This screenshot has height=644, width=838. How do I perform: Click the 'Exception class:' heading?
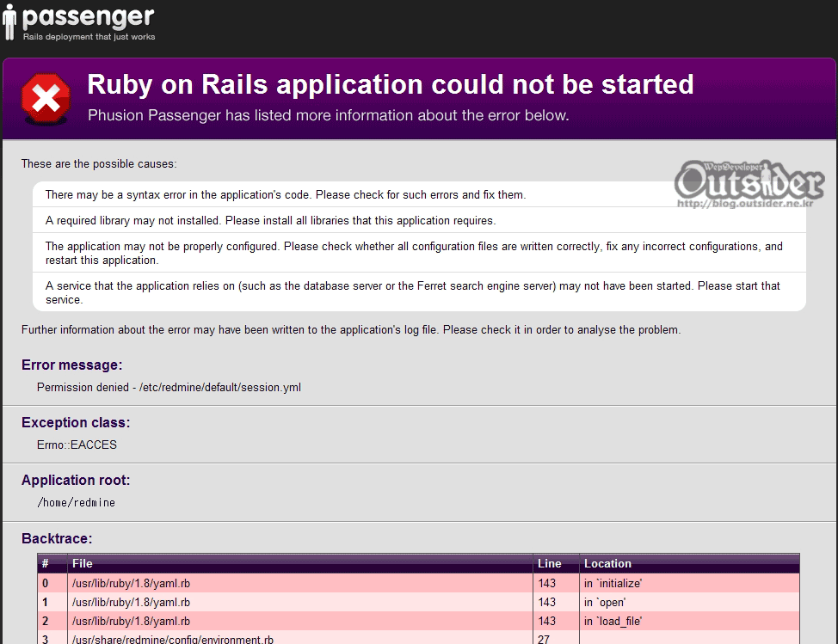tap(76, 422)
